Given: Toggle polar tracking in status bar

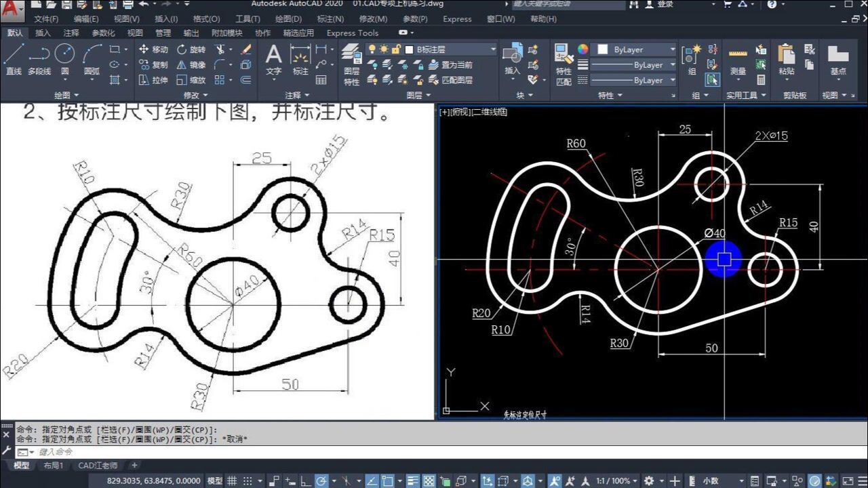Looking at the screenshot, I should coord(322,481).
